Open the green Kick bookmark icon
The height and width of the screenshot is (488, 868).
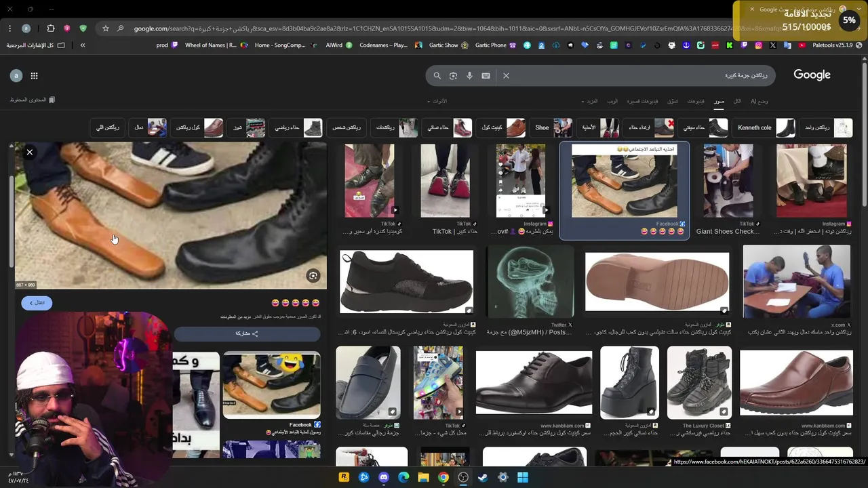pyautogui.click(x=730, y=45)
